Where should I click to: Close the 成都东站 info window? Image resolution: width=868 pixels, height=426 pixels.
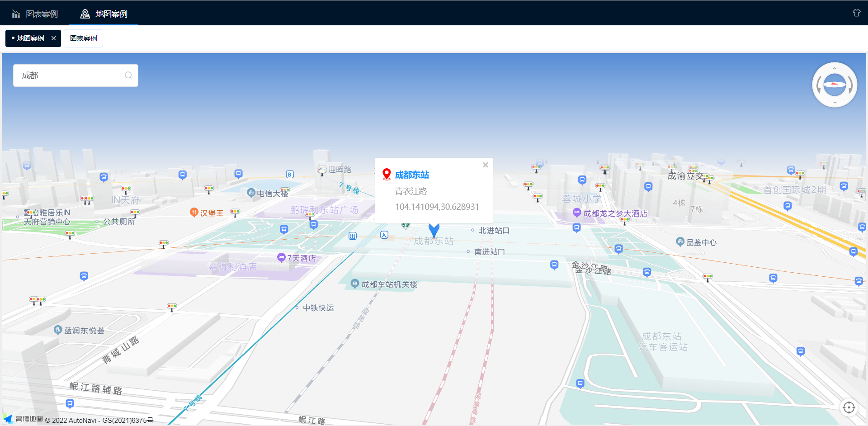(x=486, y=165)
